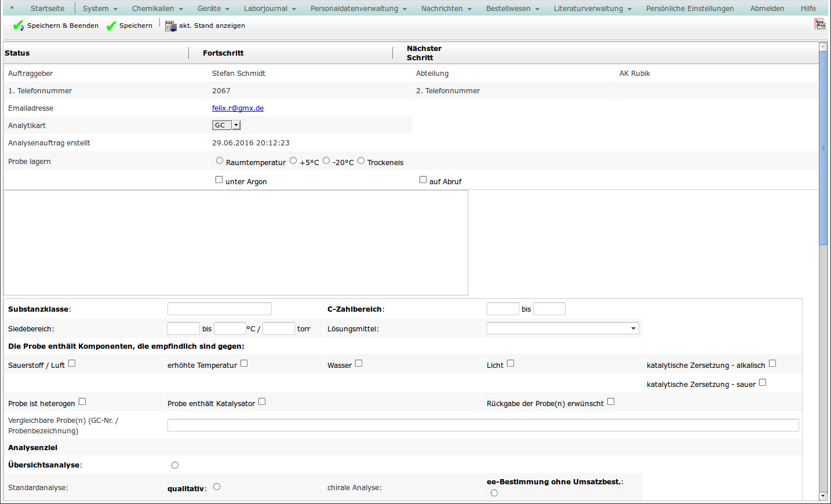831x504 pixels.
Task: Click the scrollbar up arrow
Action: (823, 47)
